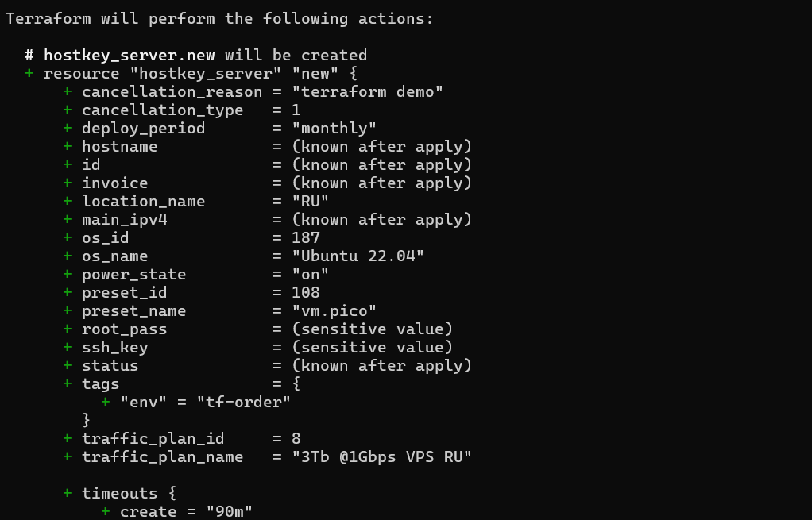Viewport: 812px width, 520px height.
Task: Click the plus symbol before root_pass
Action: [68, 329]
